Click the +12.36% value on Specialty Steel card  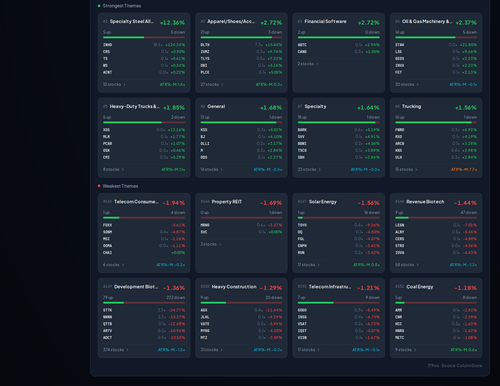click(172, 23)
